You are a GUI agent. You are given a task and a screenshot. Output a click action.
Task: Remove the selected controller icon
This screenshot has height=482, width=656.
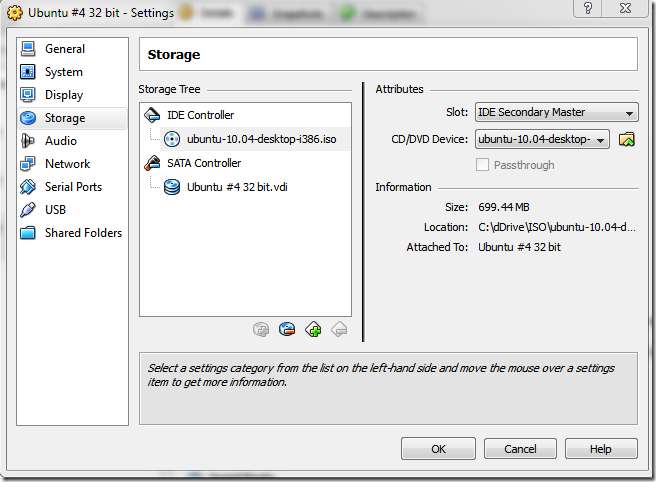click(287, 330)
